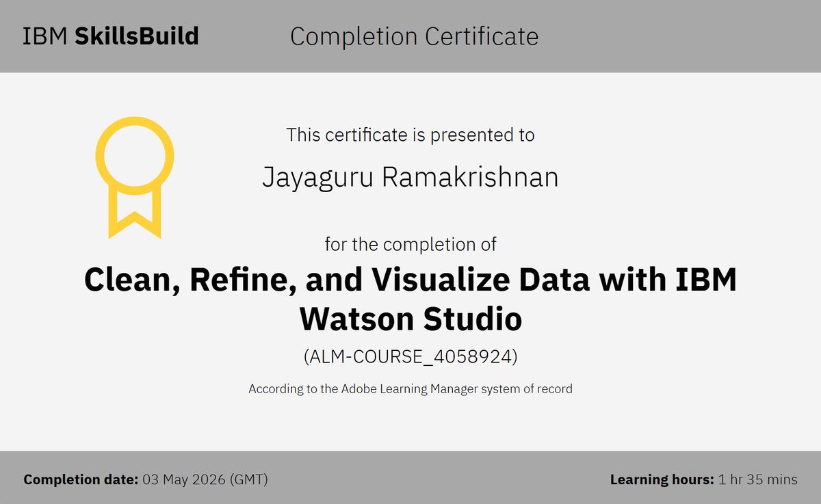Click the "for the completion of" text
This screenshot has height=504, width=821.
410,243
